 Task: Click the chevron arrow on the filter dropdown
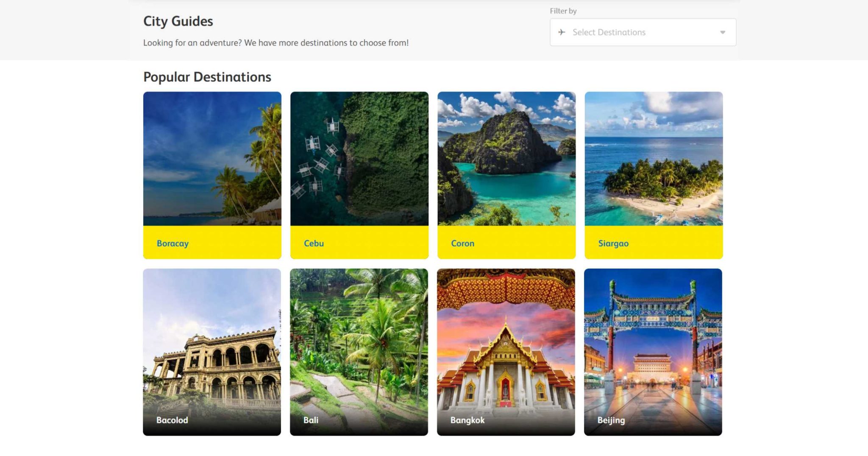(x=723, y=31)
